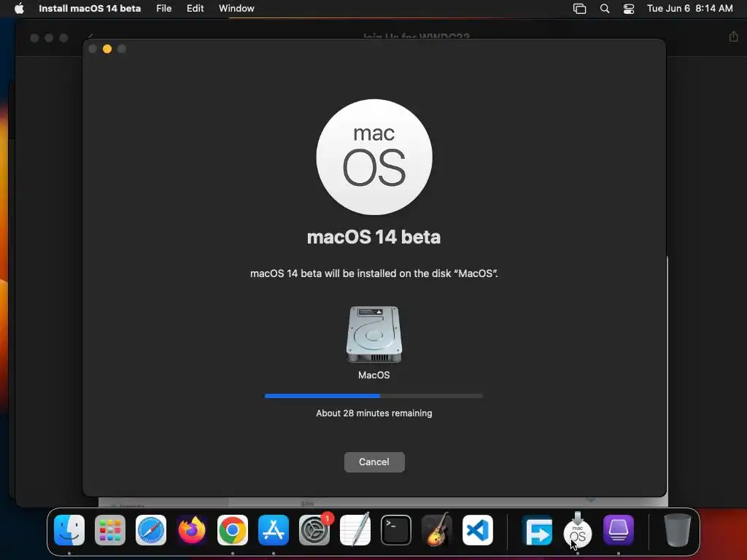
Task: Click the back chevron in the background window
Action: point(90,36)
